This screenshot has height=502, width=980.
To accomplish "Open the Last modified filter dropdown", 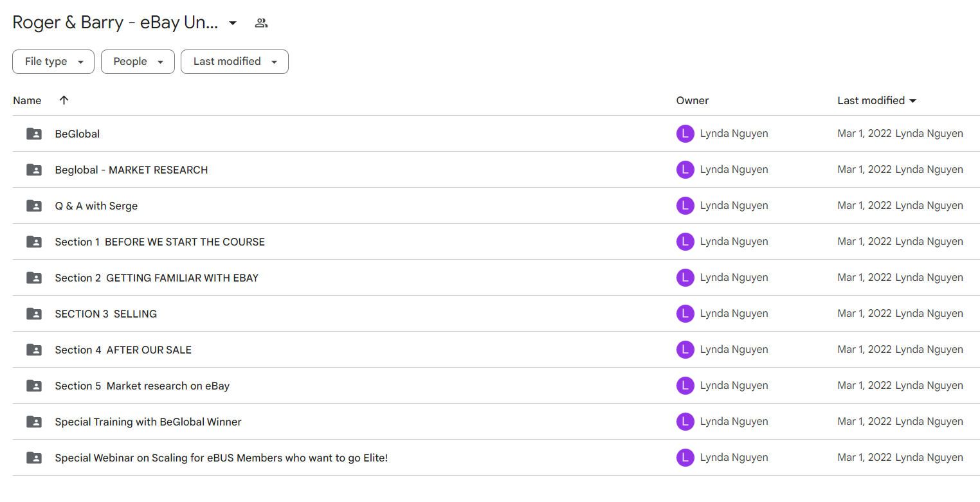I will coord(235,62).
